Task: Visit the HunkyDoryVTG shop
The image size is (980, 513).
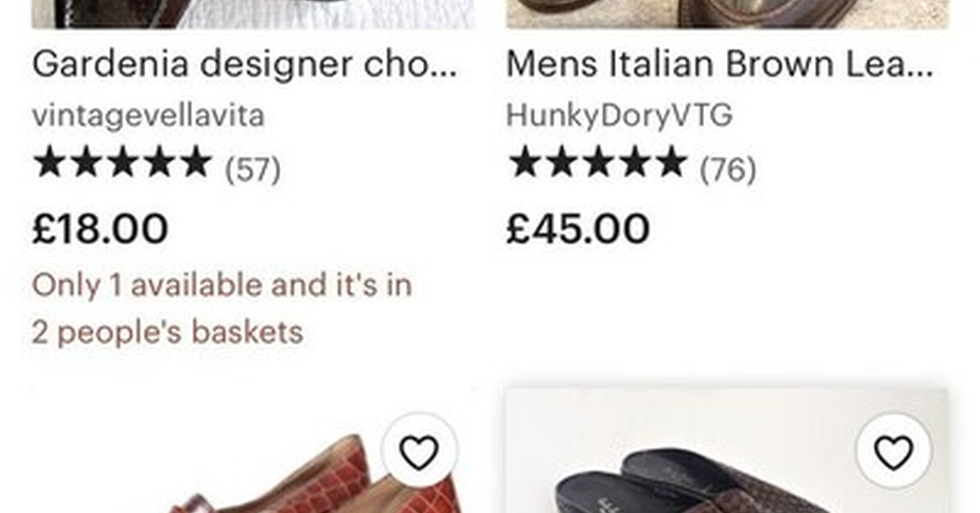Action: click(x=619, y=115)
